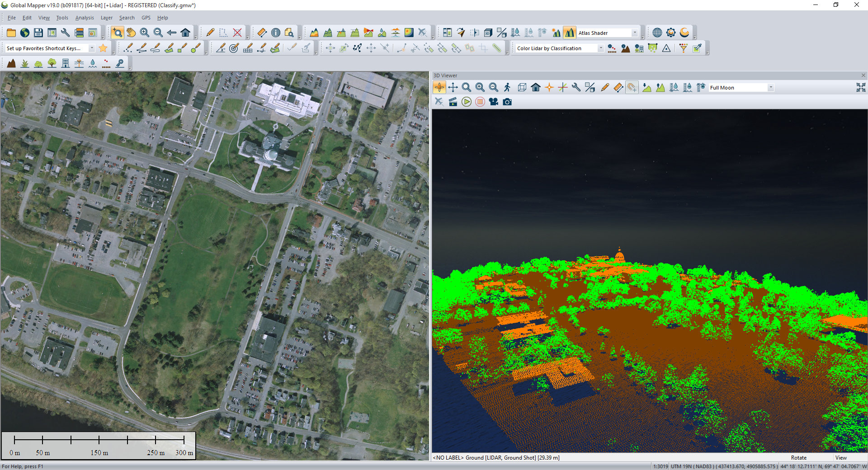Open the Configuration wrench in main toolbar
This screenshot has height=470, width=868.
65,33
